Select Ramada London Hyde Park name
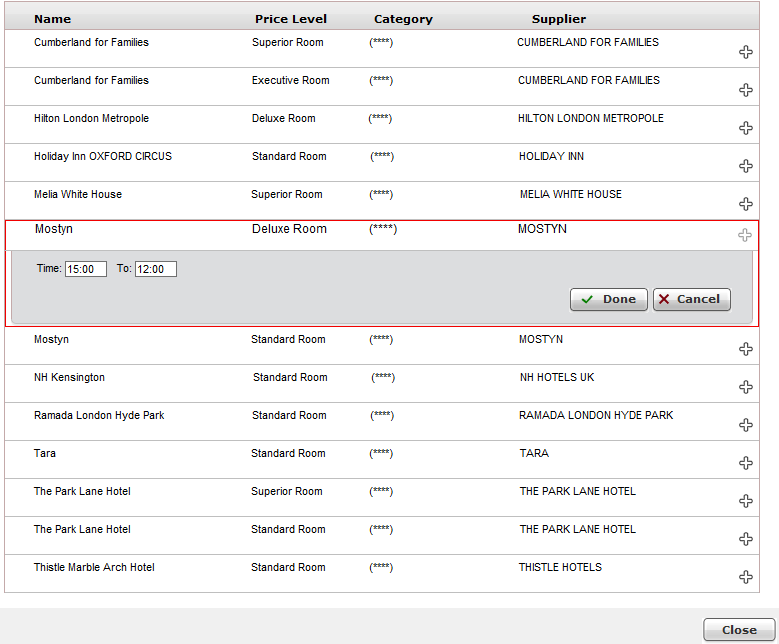 99,415
